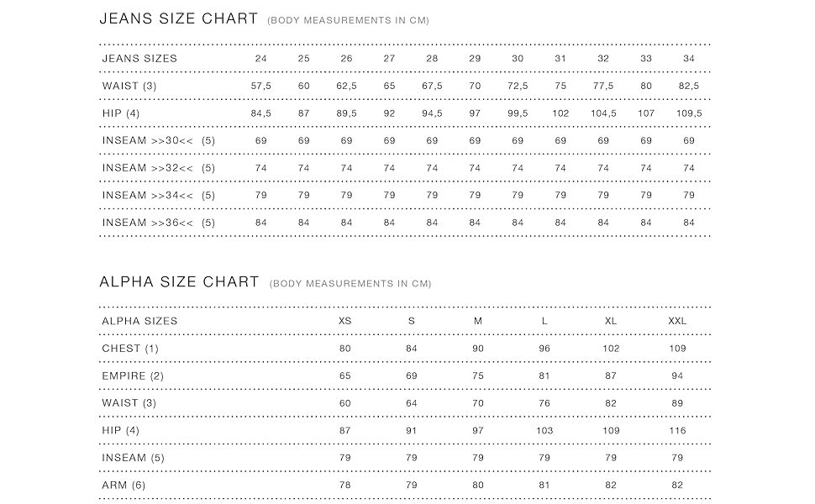The height and width of the screenshot is (504, 815).
Task: Click the ALPHA SIZES row label
Action: [x=139, y=321]
